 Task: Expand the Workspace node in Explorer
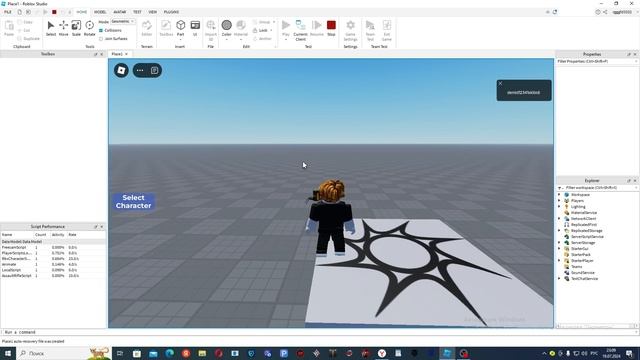click(560, 195)
